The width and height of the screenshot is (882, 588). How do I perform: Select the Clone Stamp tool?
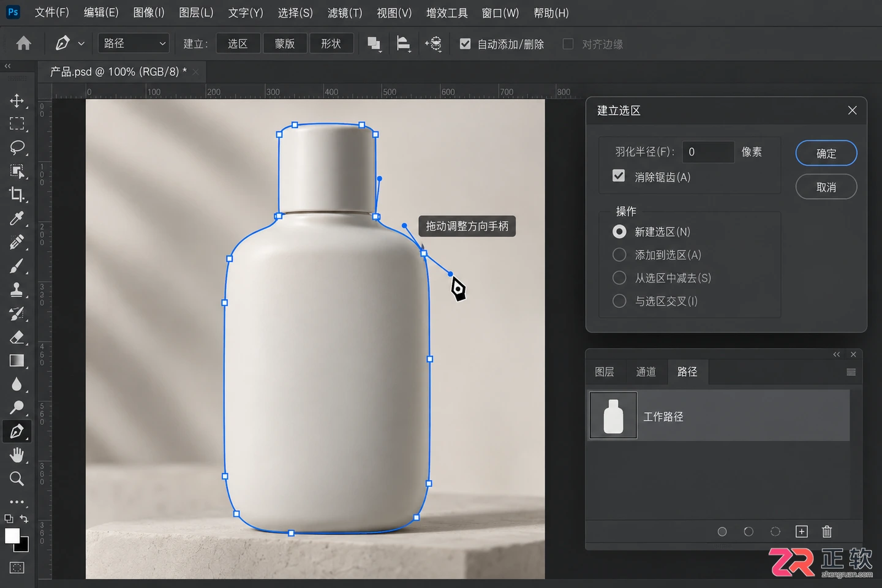pyautogui.click(x=17, y=289)
